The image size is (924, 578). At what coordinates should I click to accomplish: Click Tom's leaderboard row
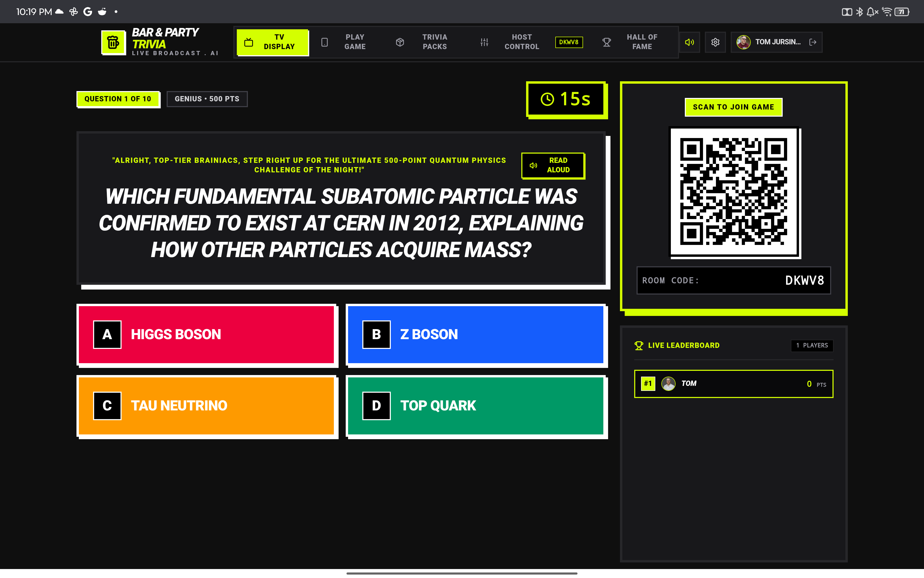pyautogui.click(x=733, y=384)
